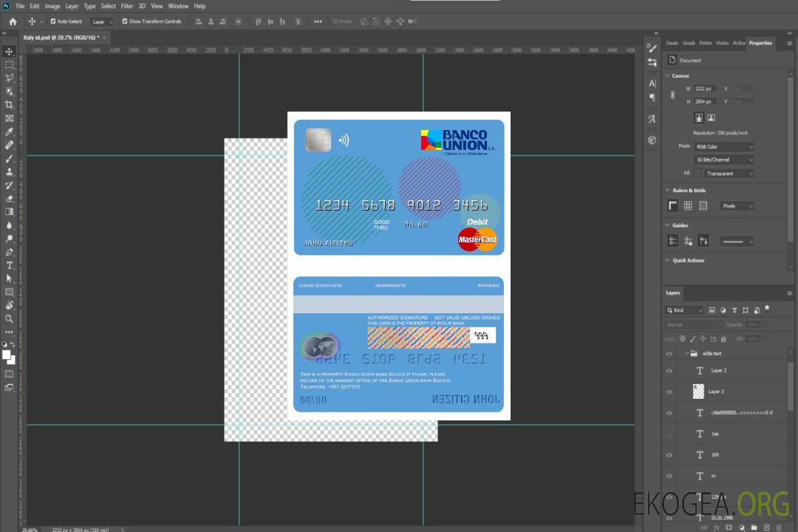798x532 pixels.
Task: Click foreground/background color swatches
Action: 9,357
